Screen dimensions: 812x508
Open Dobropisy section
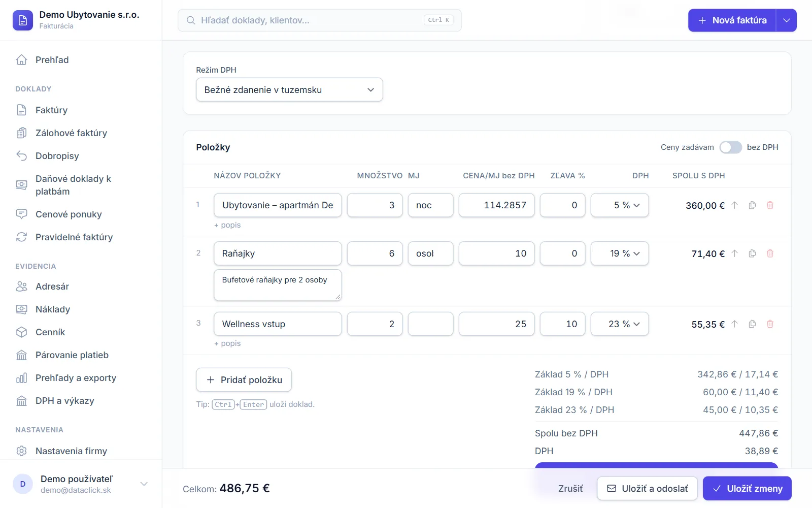pyautogui.click(x=81, y=156)
